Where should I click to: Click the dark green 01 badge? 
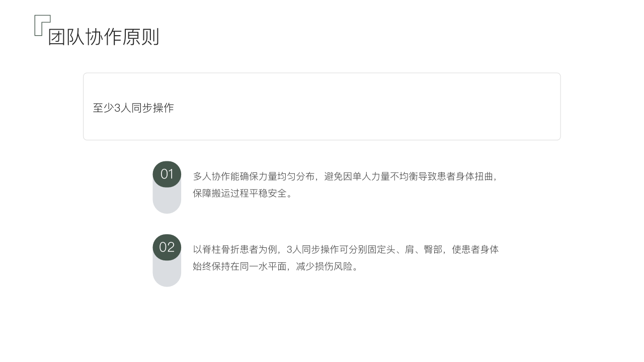pos(167,174)
